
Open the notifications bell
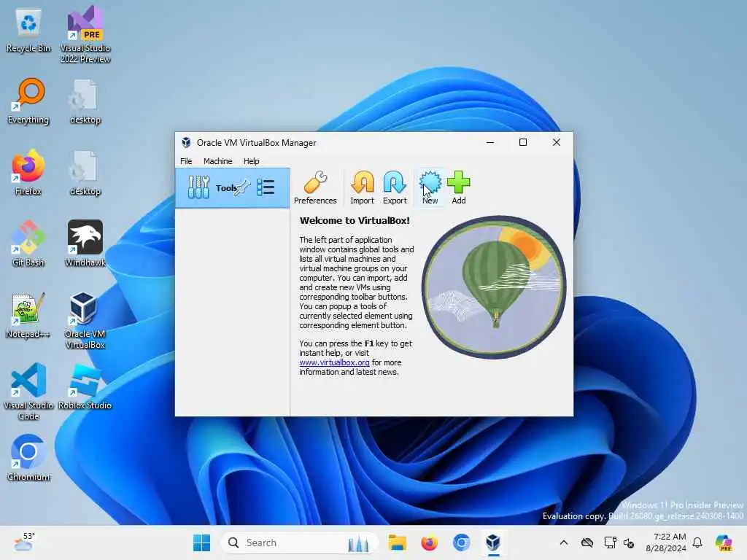[x=697, y=542]
